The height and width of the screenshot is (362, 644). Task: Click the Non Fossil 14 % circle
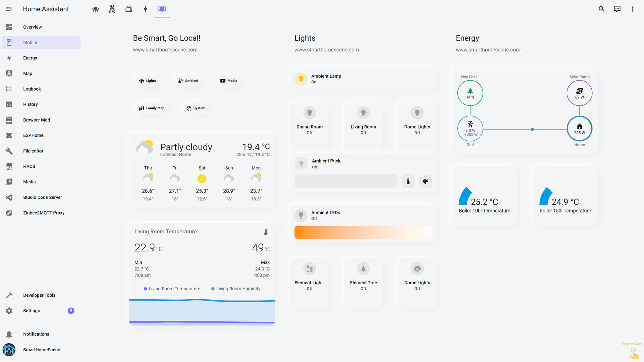click(x=470, y=93)
